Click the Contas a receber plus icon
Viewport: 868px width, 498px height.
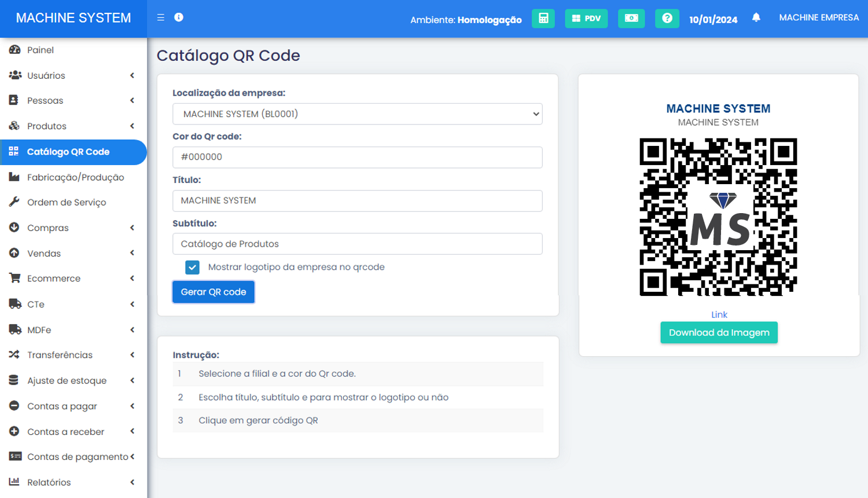[x=14, y=431]
